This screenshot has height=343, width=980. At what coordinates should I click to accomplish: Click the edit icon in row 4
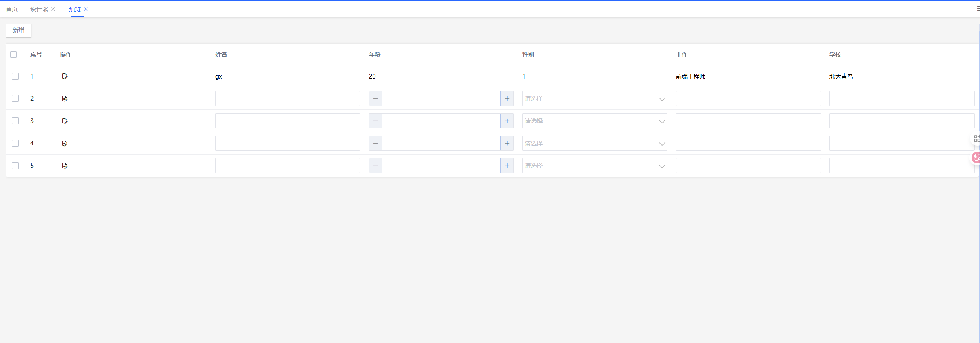[x=65, y=143]
